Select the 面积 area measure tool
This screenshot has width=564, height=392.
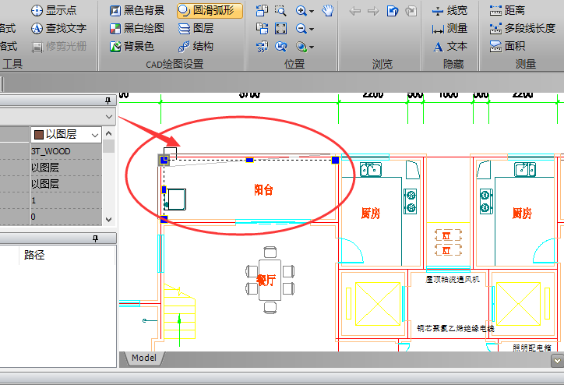506,46
